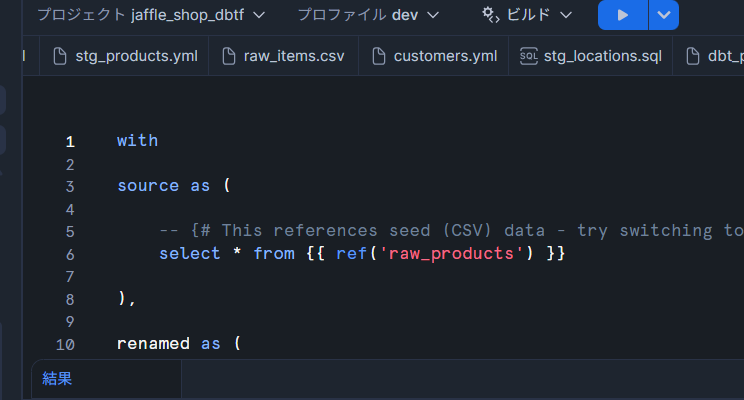Viewport: 744px width, 400px height.
Task: Place cursor on the 'renamed as' line
Action: (178, 344)
